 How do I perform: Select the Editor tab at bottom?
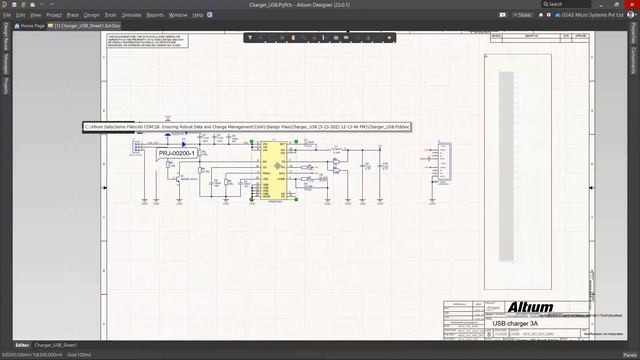pyautogui.click(x=22, y=345)
